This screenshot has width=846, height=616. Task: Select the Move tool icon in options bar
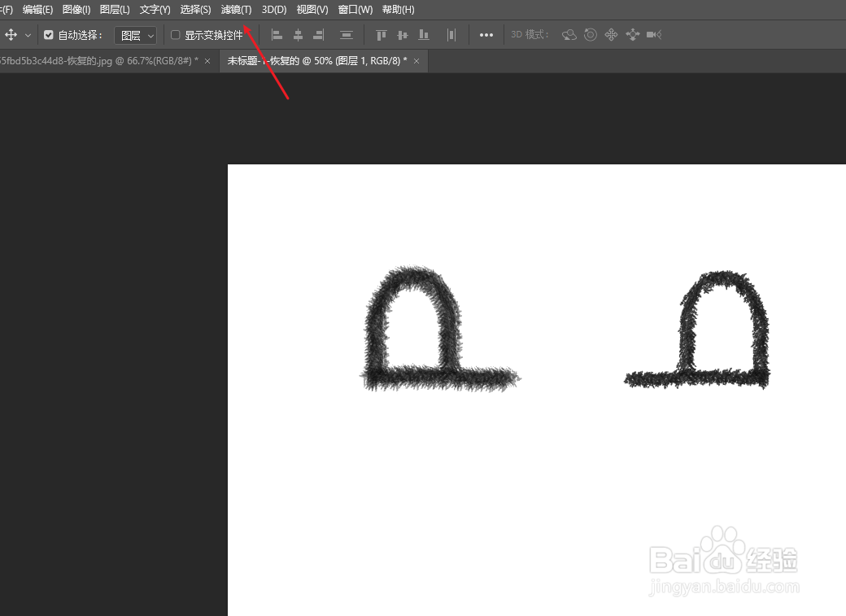pos(11,35)
